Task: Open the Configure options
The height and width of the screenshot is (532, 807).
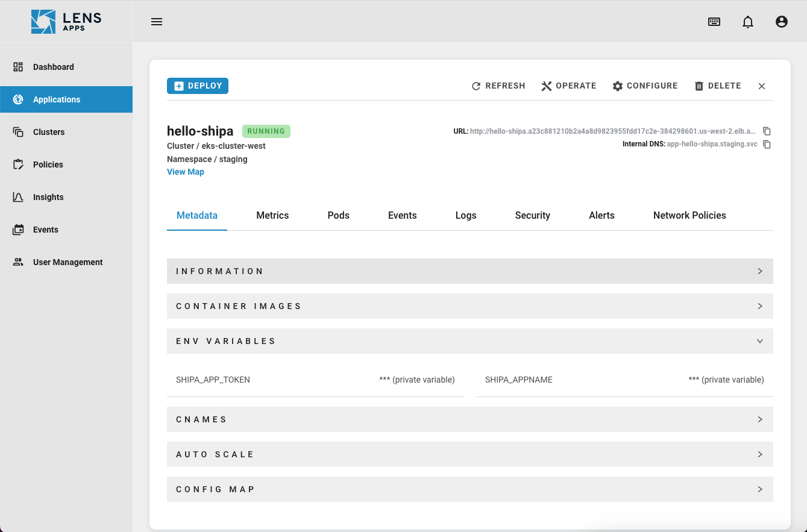Action: click(x=645, y=86)
